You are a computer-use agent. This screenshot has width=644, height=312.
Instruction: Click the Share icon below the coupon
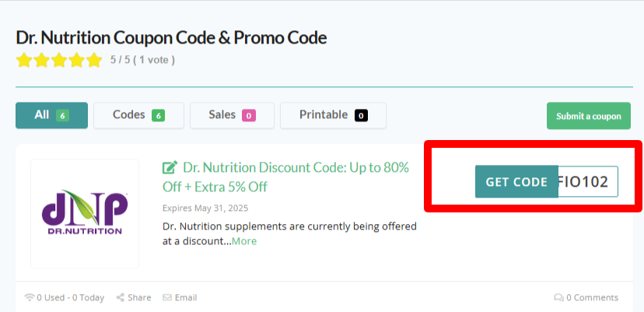[121, 297]
